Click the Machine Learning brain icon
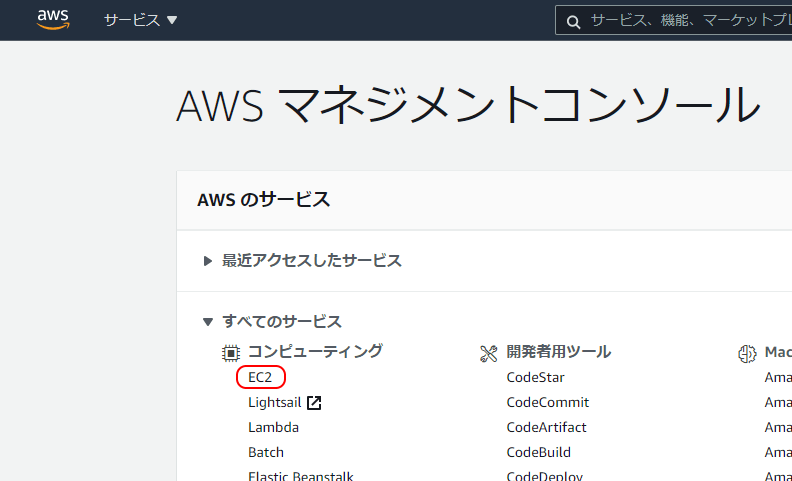This screenshot has height=481, width=792. [x=747, y=353]
